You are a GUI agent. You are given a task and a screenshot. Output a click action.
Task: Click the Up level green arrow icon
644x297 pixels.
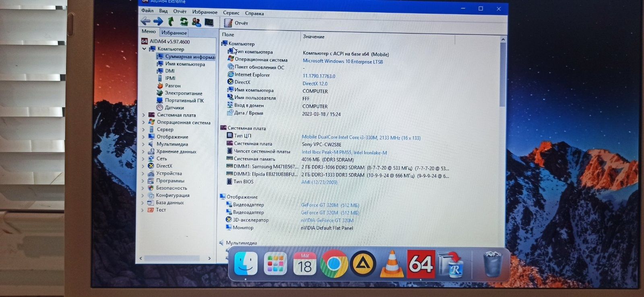tap(171, 21)
